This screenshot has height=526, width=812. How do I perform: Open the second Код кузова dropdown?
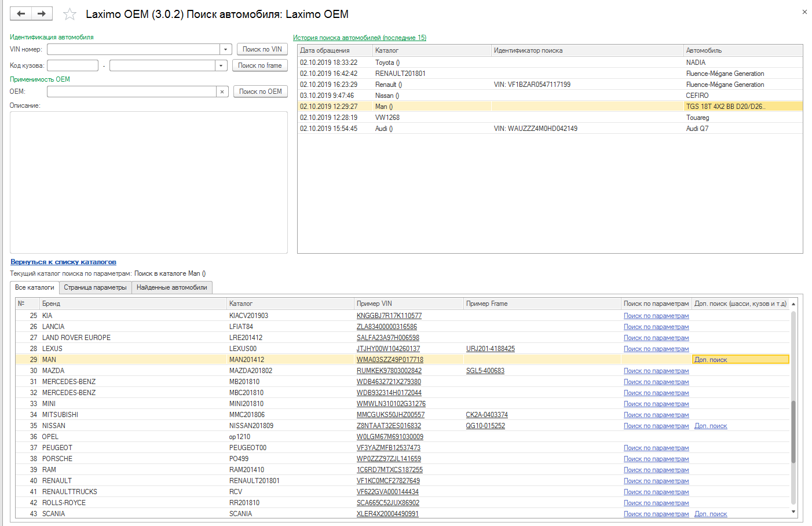221,65
